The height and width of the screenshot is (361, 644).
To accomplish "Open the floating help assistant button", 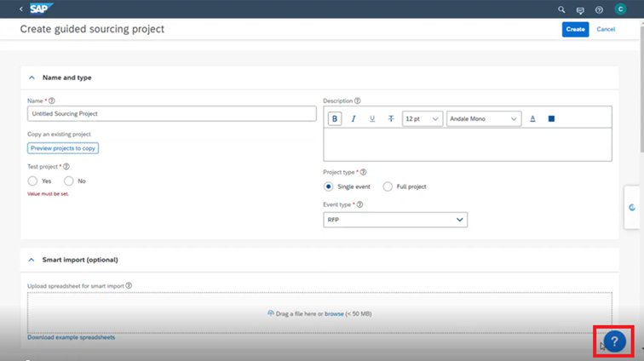I will point(614,341).
